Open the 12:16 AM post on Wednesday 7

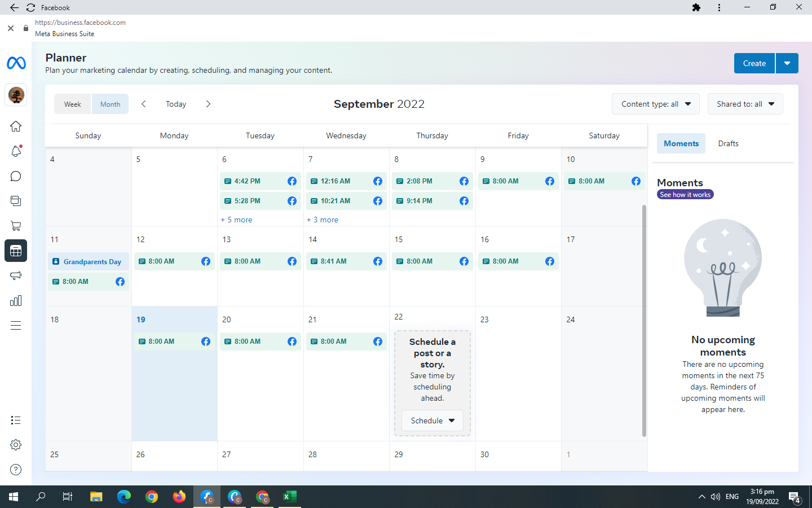pos(346,181)
